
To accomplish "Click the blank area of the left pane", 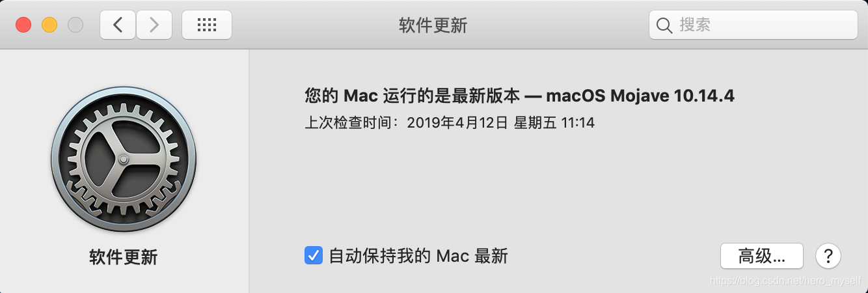I will pos(124,68).
